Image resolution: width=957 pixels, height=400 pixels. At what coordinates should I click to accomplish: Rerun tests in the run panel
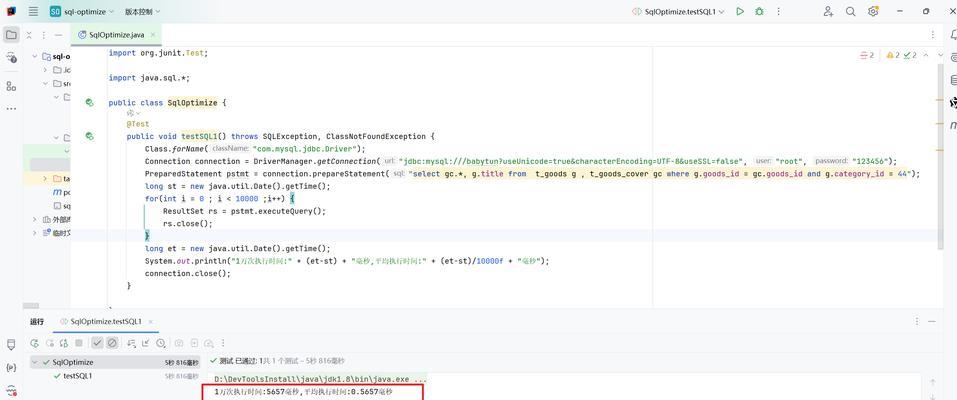point(34,343)
